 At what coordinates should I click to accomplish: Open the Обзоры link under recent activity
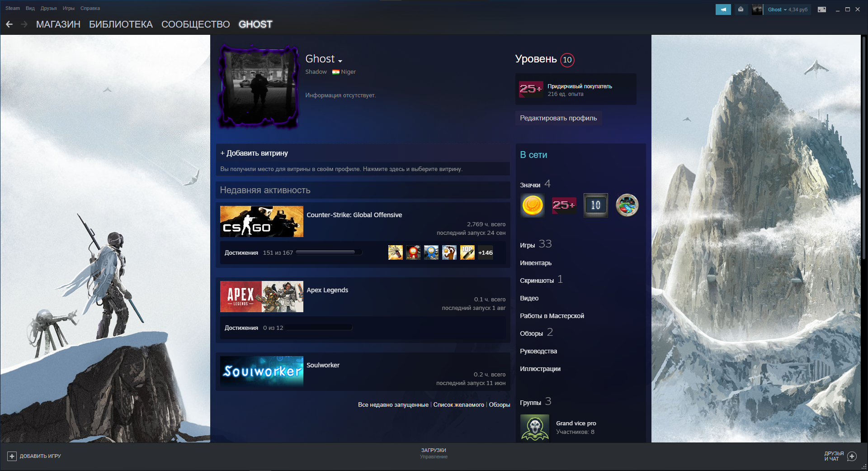[x=500, y=405]
